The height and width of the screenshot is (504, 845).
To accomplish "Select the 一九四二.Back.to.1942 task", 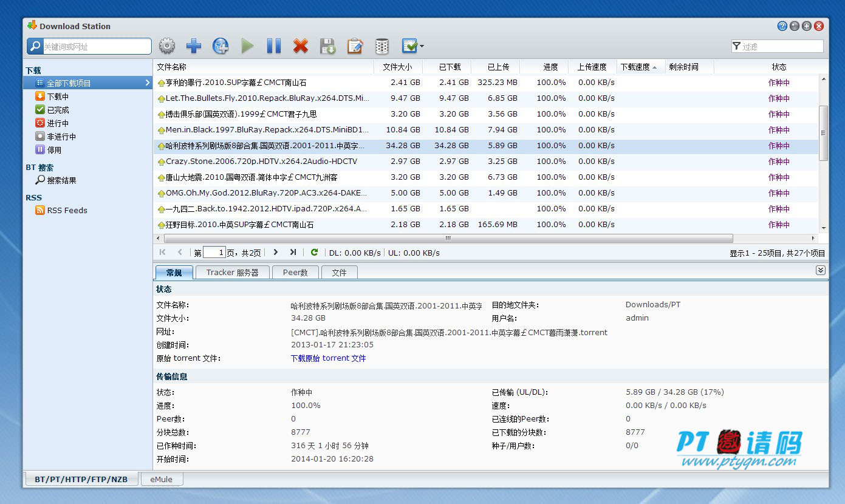I will point(486,209).
